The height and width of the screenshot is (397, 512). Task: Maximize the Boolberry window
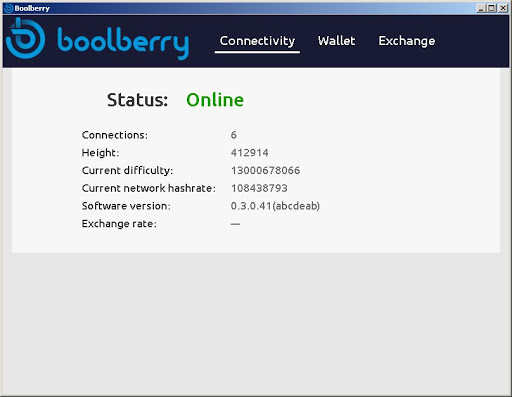click(x=491, y=8)
